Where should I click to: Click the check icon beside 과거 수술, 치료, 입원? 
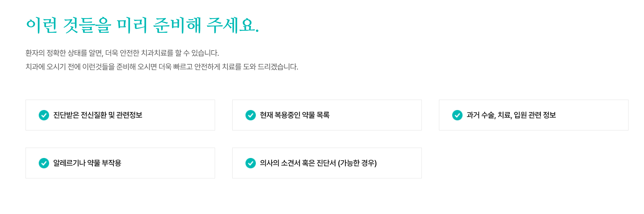(457, 115)
